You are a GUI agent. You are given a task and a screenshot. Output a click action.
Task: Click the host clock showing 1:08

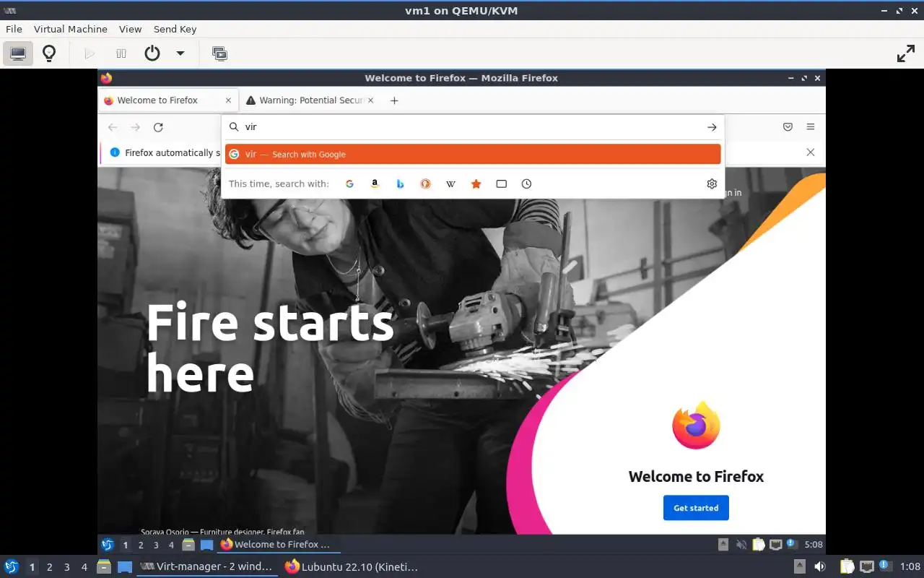pyautogui.click(x=910, y=567)
